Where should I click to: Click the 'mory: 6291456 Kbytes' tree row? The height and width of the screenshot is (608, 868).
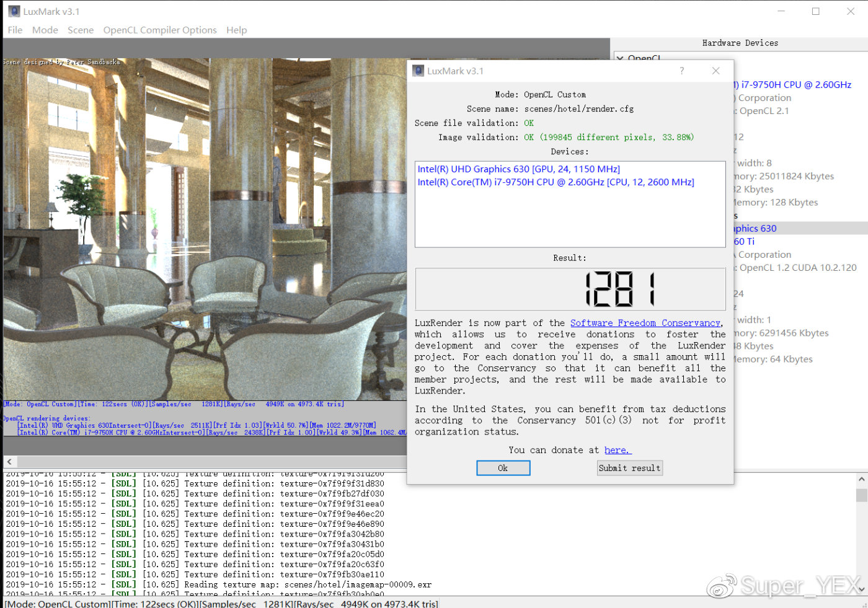point(781,333)
